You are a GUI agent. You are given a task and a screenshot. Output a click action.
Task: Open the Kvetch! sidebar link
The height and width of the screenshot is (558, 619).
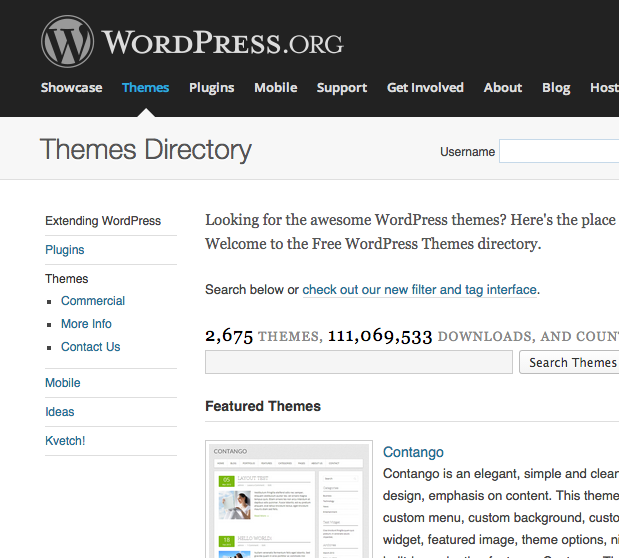[65, 441]
